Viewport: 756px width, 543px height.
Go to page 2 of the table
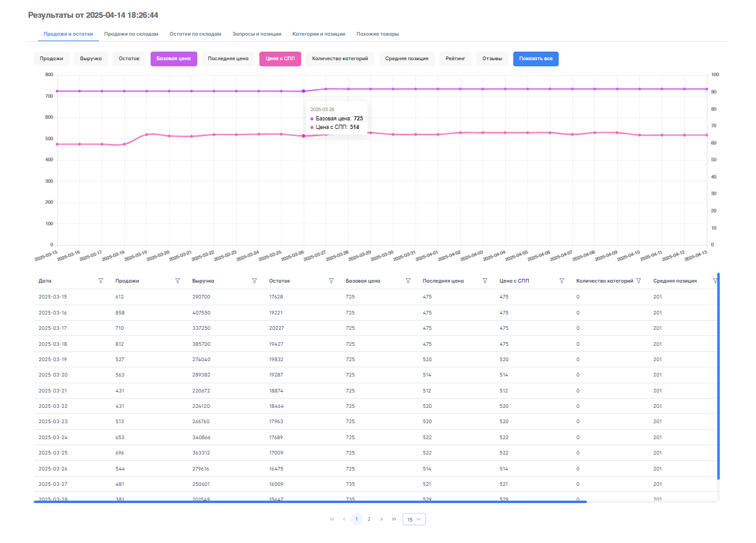(369, 519)
